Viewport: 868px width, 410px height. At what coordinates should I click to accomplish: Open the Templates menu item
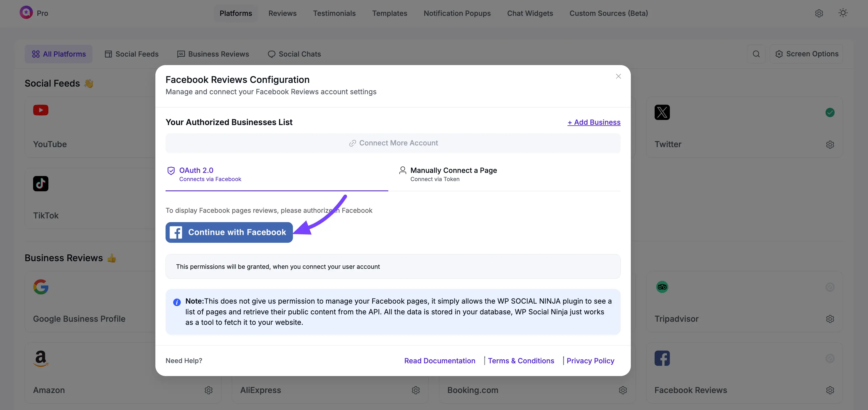[x=389, y=13]
